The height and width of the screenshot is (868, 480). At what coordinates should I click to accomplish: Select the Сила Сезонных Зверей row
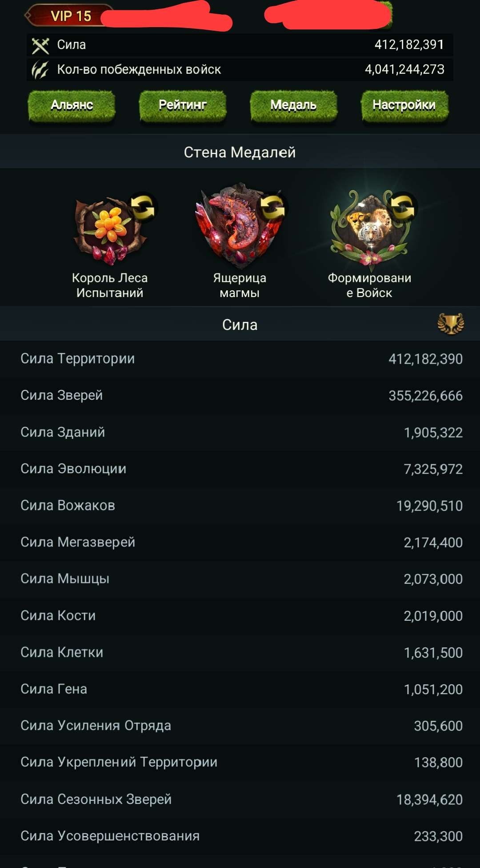[240, 799]
